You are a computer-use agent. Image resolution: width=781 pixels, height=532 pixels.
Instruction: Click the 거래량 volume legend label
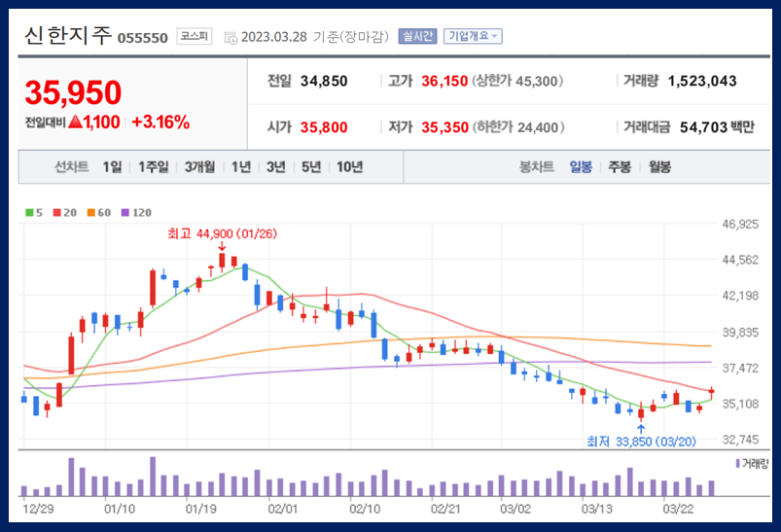[x=755, y=463]
